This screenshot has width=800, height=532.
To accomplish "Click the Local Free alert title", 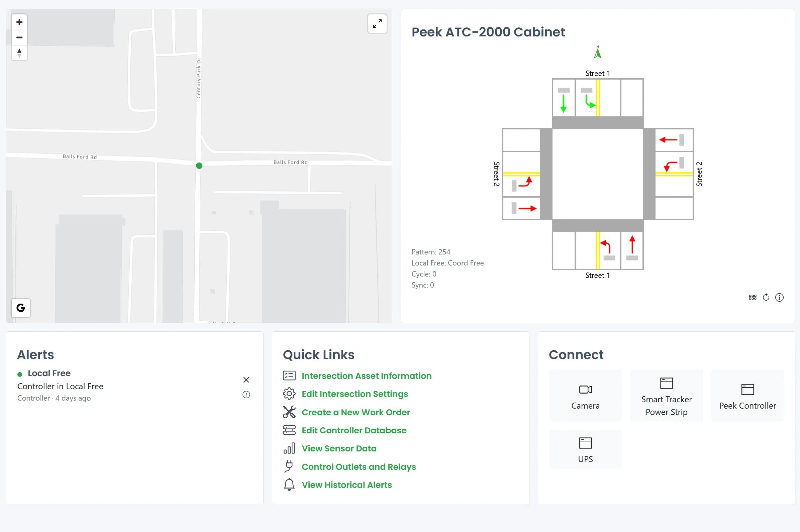I will tap(49, 373).
